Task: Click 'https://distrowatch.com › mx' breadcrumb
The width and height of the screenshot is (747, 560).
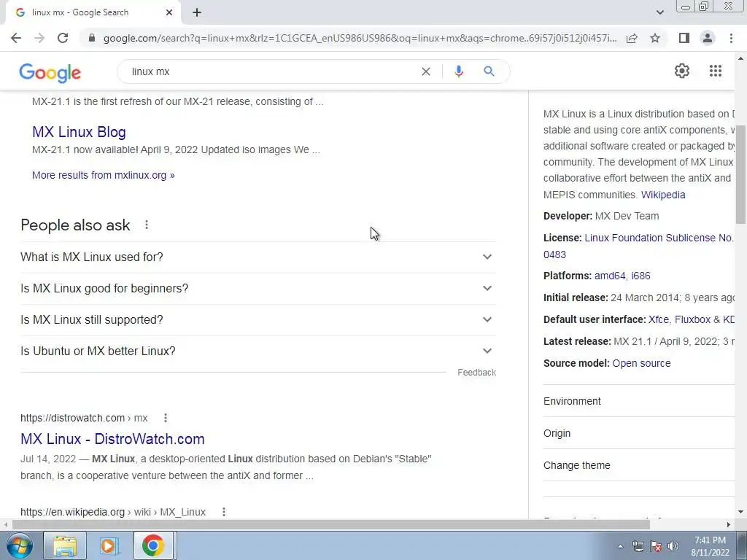Action: tap(84, 418)
